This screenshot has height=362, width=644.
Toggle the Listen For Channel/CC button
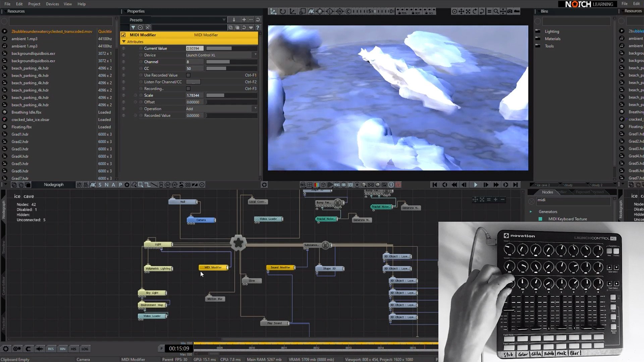pyautogui.click(x=193, y=82)
